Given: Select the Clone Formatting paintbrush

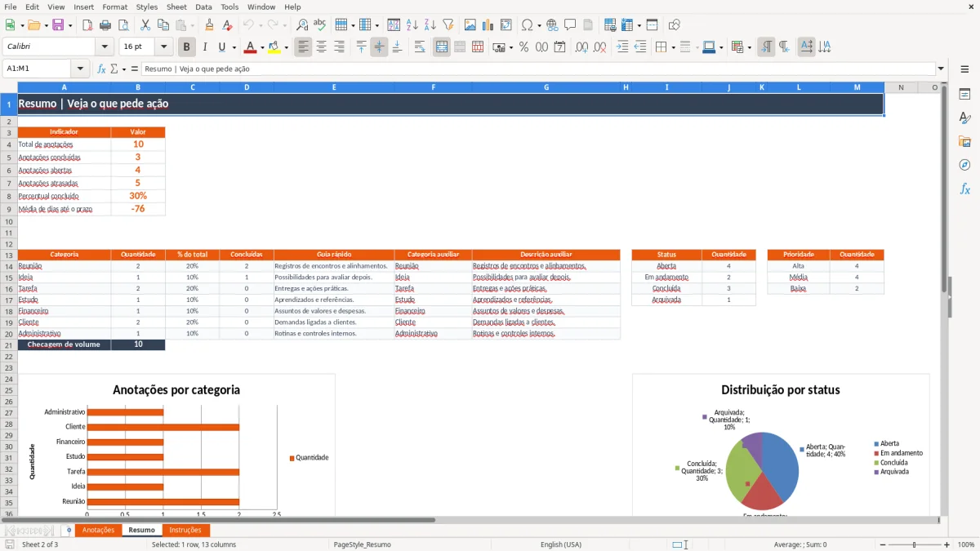Looking at the screenshot, I should pyautogui.click(x=209, y=25).
